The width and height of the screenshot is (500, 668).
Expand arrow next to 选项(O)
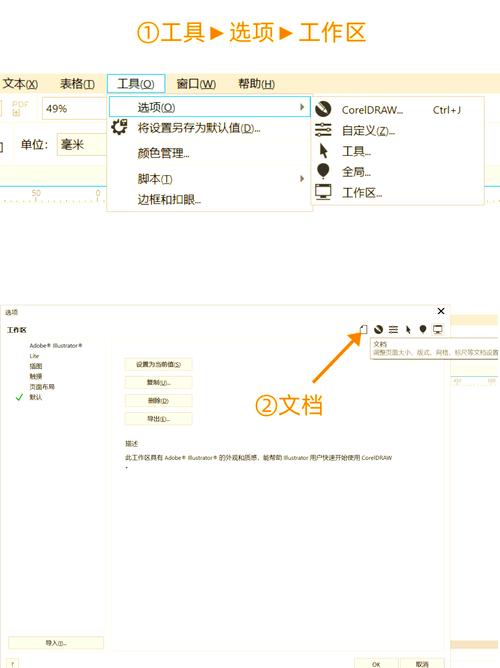[x=302, y=107]
